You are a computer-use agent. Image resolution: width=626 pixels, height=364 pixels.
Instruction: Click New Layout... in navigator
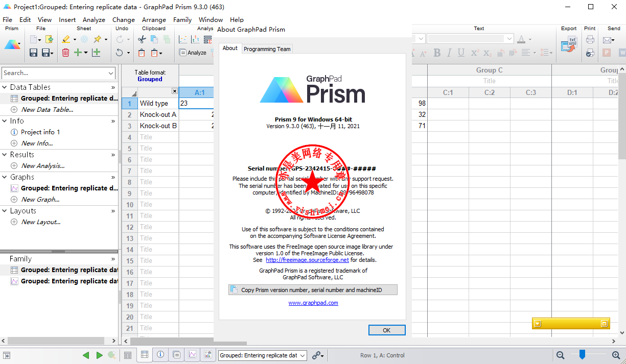41,222
